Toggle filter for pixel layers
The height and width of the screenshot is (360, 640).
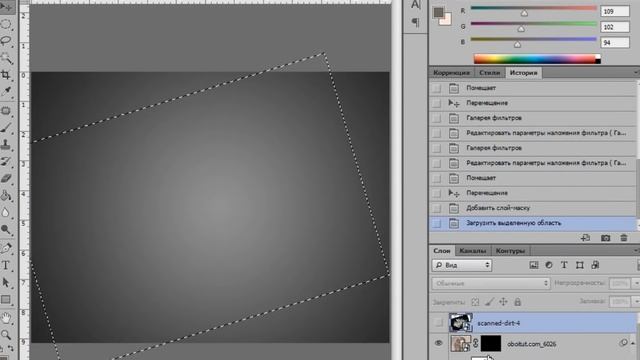[533, 265]
